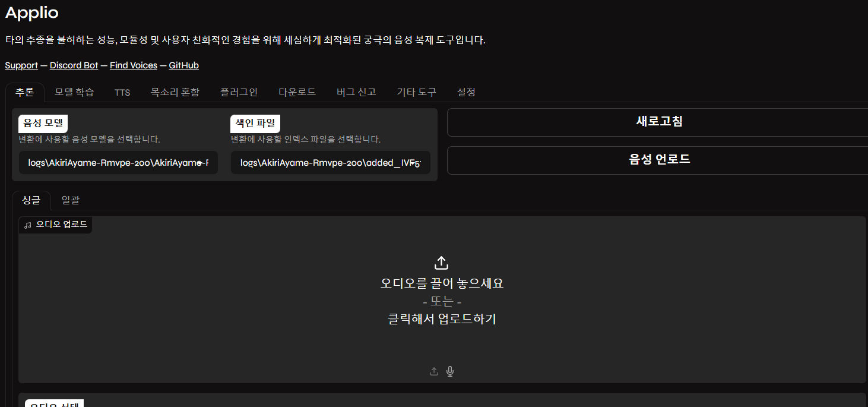Open the 플러그인 tab
The image size is (868, 407).
(239, 92)
